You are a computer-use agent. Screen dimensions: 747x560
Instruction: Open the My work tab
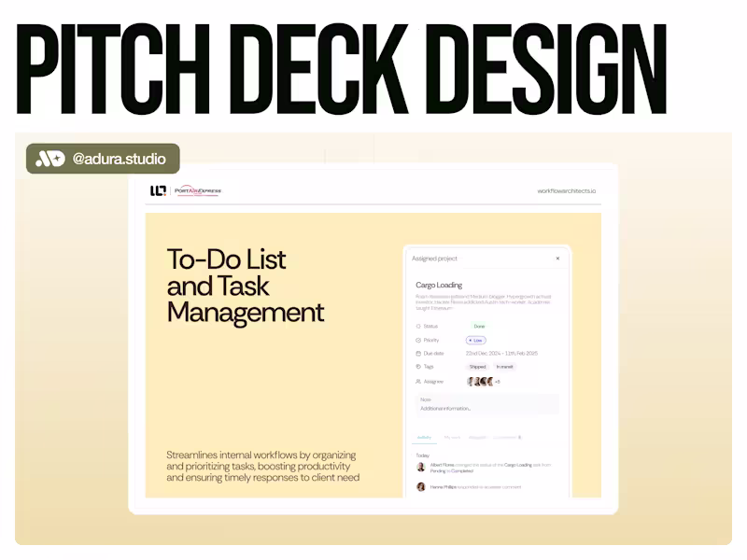click(451, 438)
